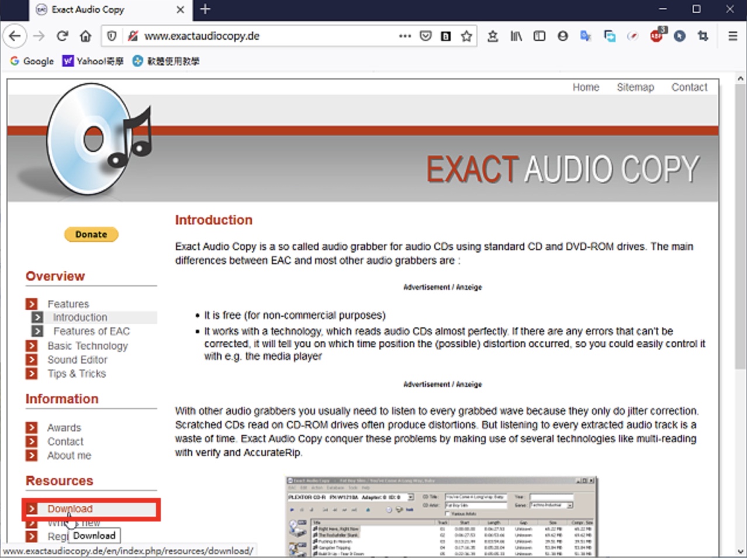Screen dimensions: 747x560
Task: Open Features of EAC sidebar item
Action: pos(91,331)
